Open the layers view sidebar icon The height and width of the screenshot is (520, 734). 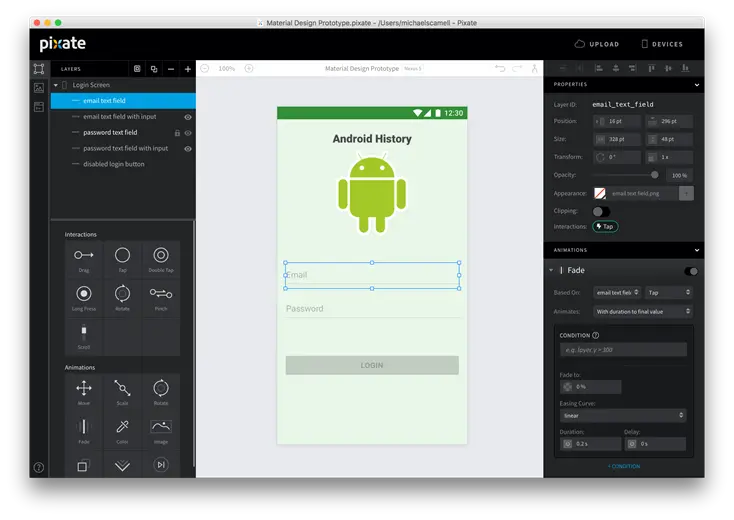[39, 69]
